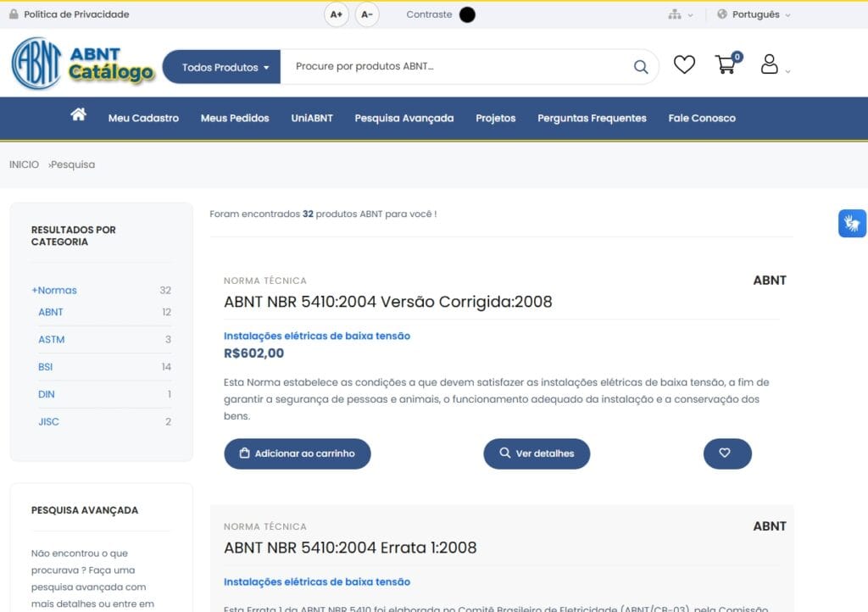Filter results by ABNT category
The width and height of the screenshot is (868, 612).
point(50,312)
